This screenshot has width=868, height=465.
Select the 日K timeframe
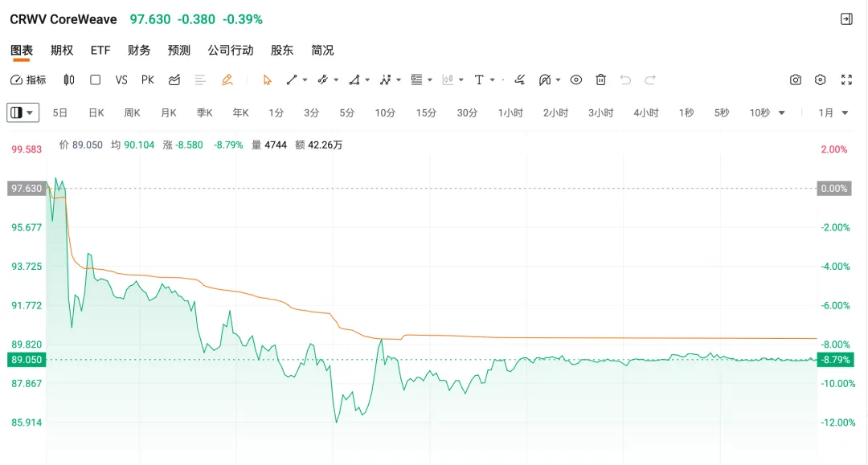[96, 112]
